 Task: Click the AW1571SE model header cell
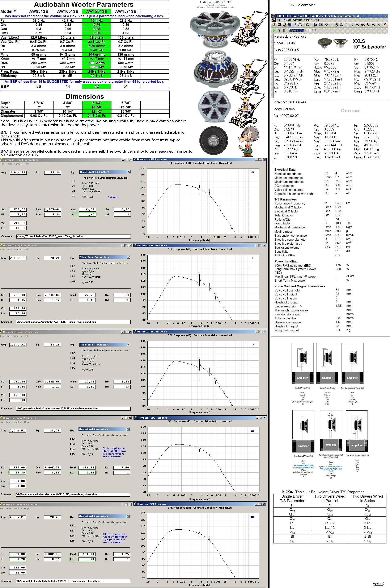126,11
